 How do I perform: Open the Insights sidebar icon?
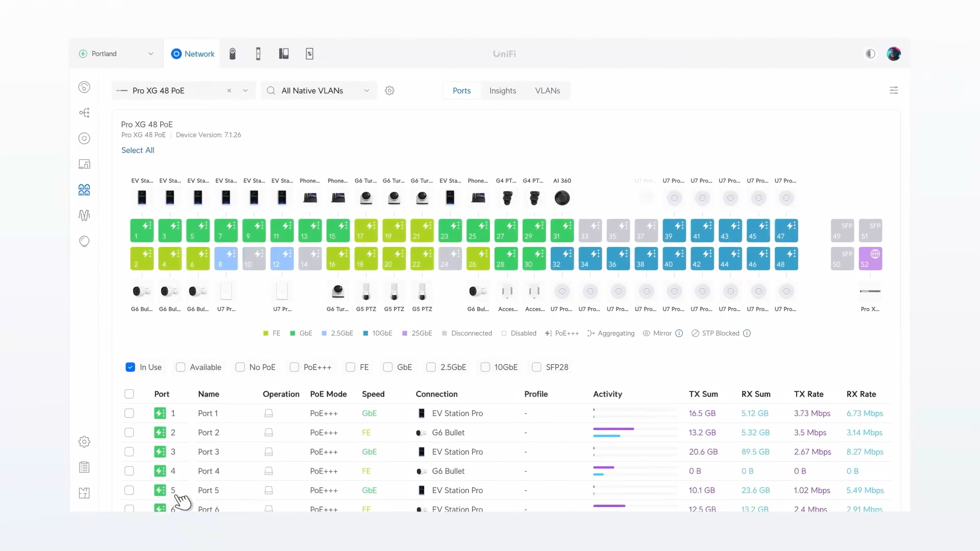84,241
